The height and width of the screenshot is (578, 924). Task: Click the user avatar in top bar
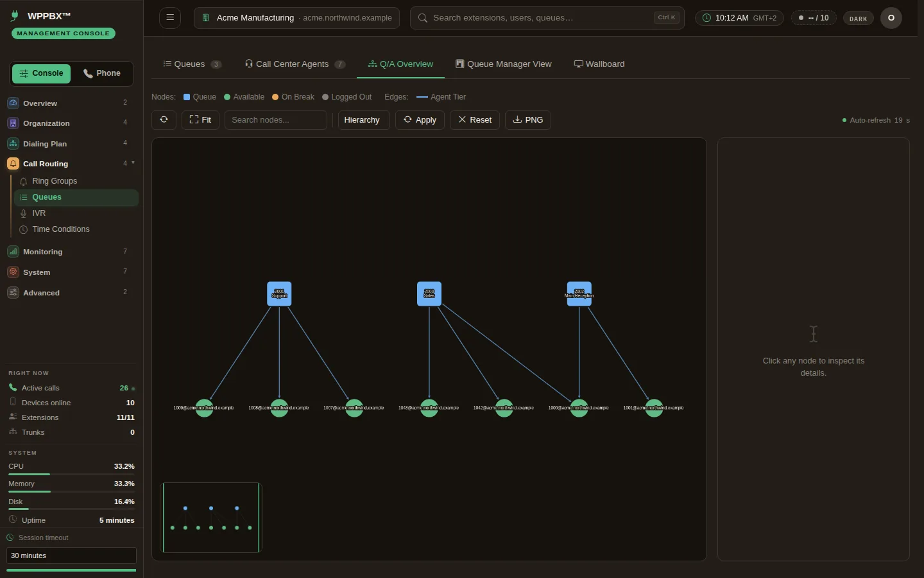point(891,18)
